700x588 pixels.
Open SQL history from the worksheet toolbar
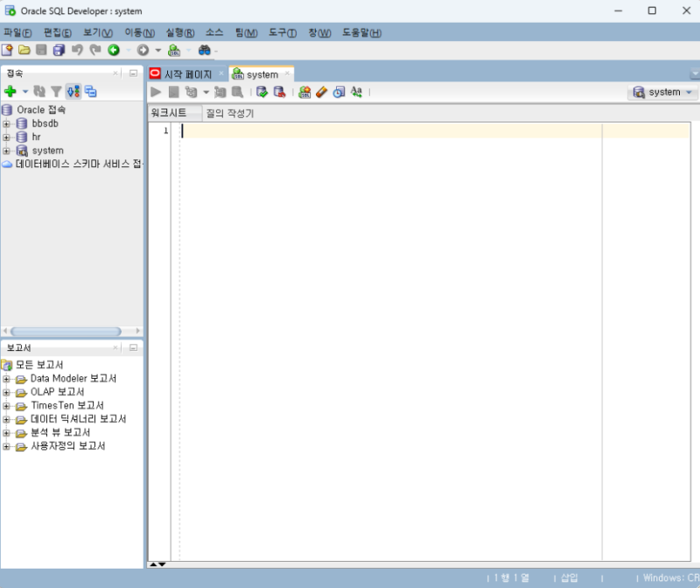coord(339,92)
